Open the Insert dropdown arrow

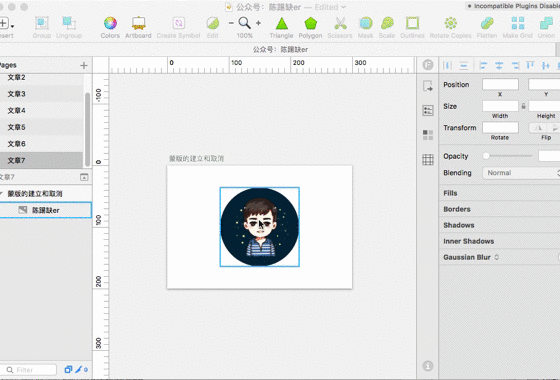point(12,26)
